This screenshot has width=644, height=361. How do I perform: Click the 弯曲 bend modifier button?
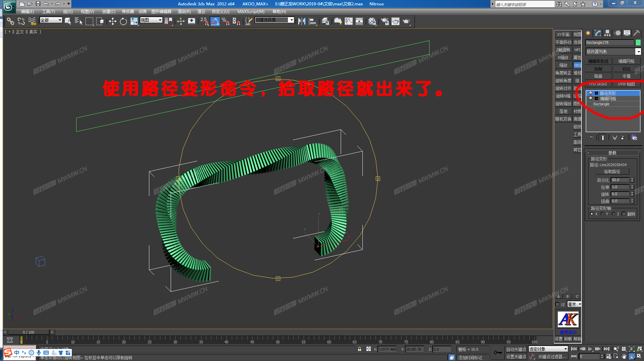[x=598, y=76]
